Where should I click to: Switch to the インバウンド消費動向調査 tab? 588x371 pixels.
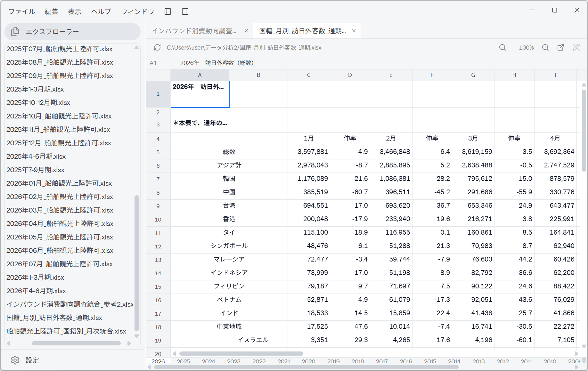click(194, 31)
